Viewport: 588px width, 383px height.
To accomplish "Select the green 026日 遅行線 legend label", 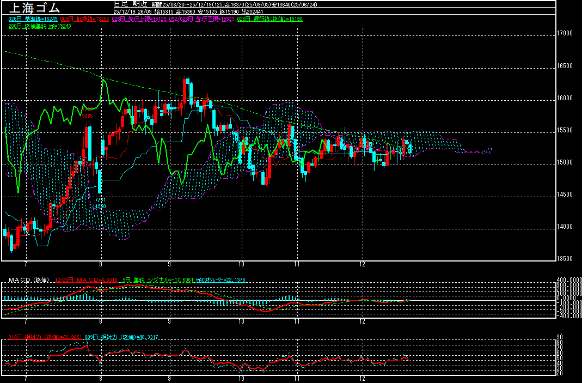I will point(271,19).
